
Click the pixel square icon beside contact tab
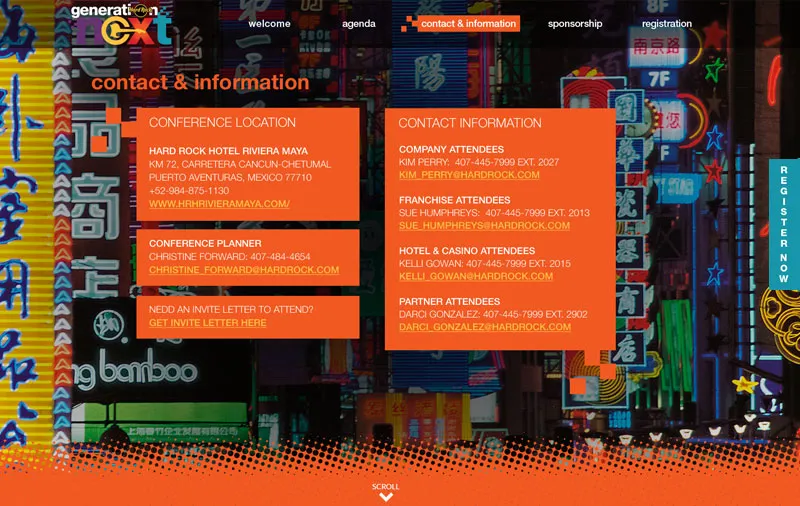tap(408, 24)
